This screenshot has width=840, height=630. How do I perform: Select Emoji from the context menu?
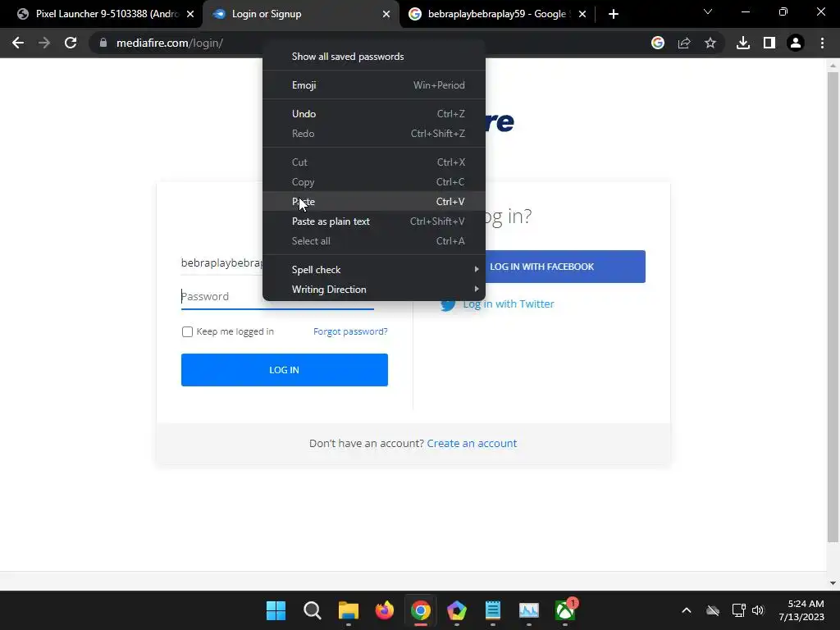pos(374,85)
